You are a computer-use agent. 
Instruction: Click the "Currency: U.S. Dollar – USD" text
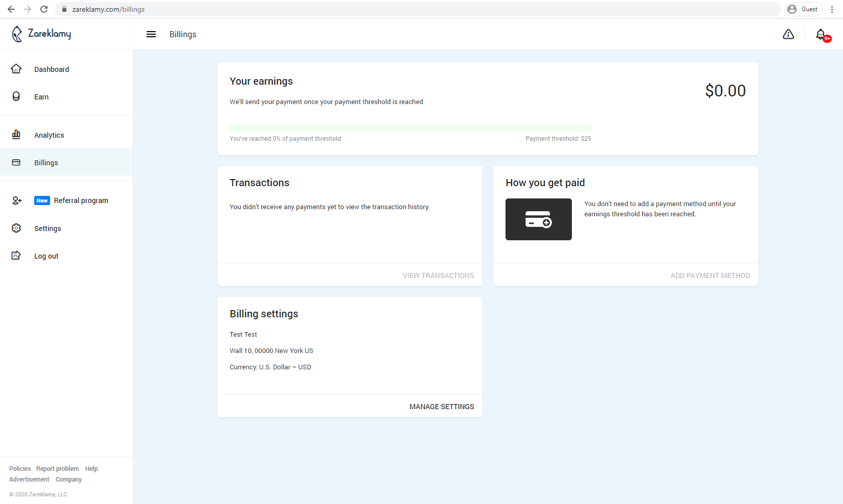(x=271, y=367)
